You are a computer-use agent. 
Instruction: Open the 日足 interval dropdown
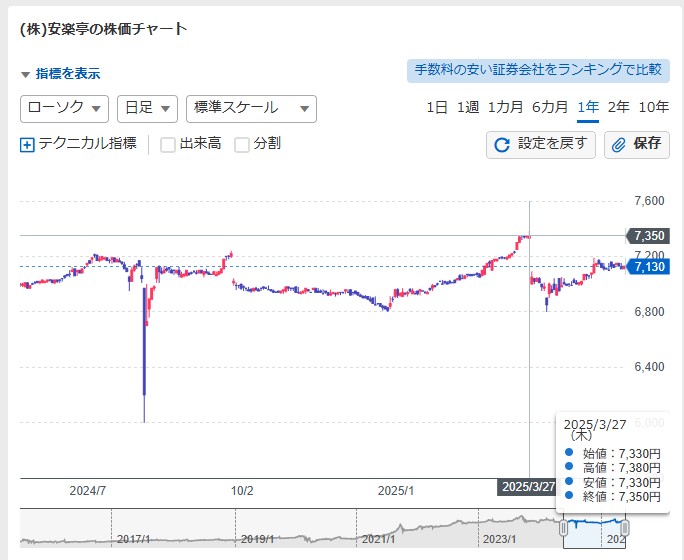(x=147, y=109)
